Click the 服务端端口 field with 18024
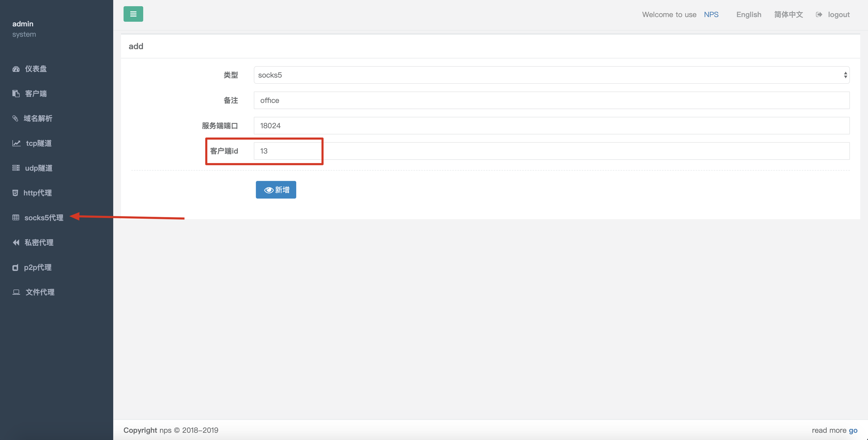Image resolution: width=868 pixels, height=440 pixels. pos(552,125)
